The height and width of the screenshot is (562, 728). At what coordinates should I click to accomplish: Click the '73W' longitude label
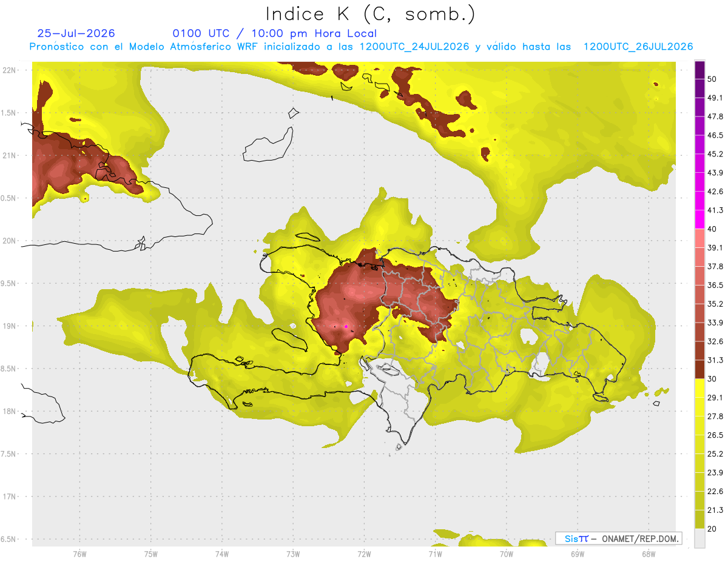coord(293,554)
